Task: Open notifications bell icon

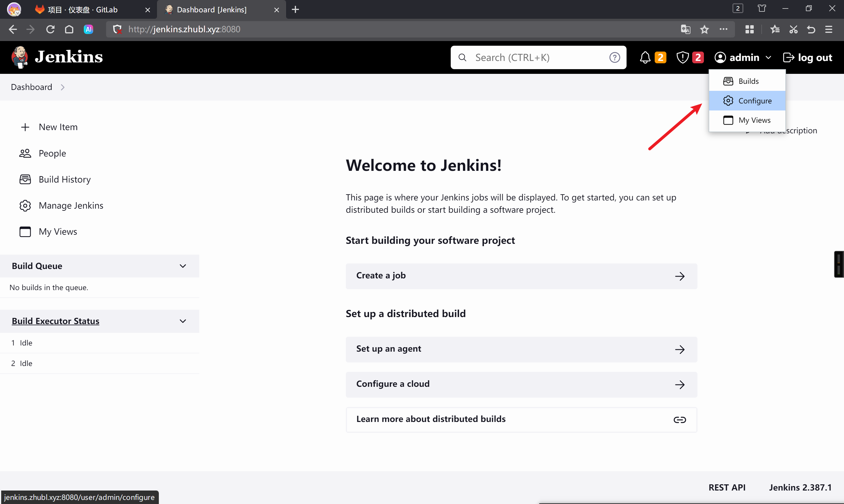Action: tap(645, 57)
